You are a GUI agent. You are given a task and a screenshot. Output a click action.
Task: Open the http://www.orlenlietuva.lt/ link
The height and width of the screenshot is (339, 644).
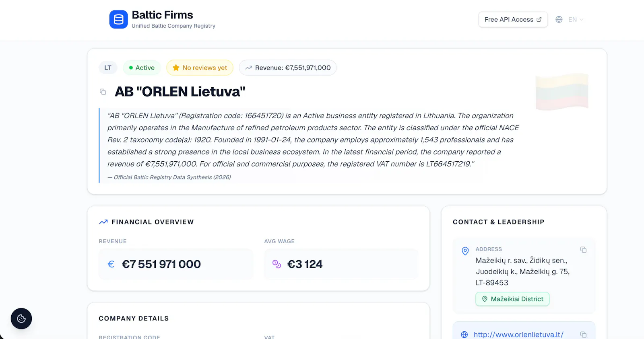pyautogui.click(x=518, y=335)
